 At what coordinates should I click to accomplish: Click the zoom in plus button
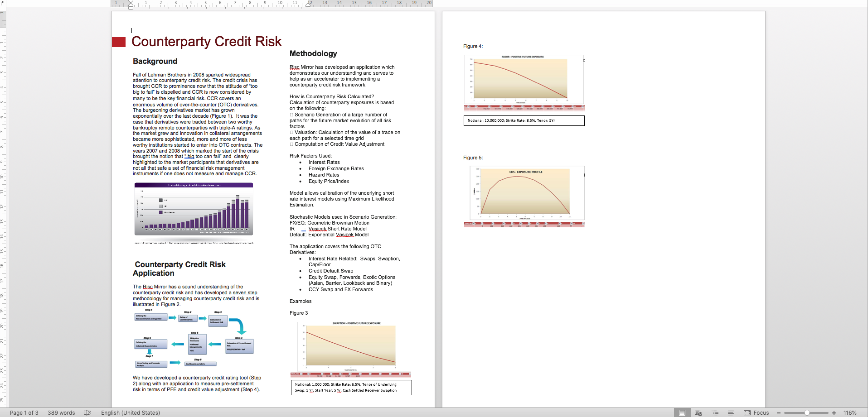(x=834, y=412)
